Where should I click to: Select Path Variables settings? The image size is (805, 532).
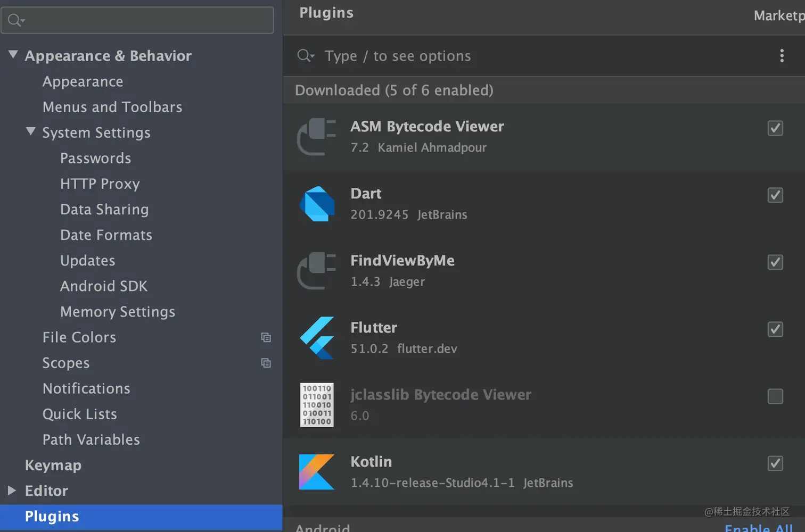click(x=91, y=439)
